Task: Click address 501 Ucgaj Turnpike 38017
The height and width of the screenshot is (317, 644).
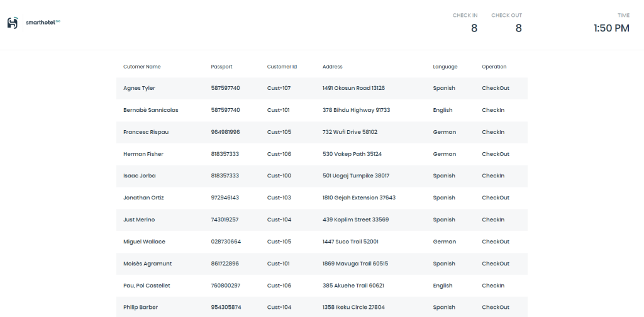Action: point(356,175)
